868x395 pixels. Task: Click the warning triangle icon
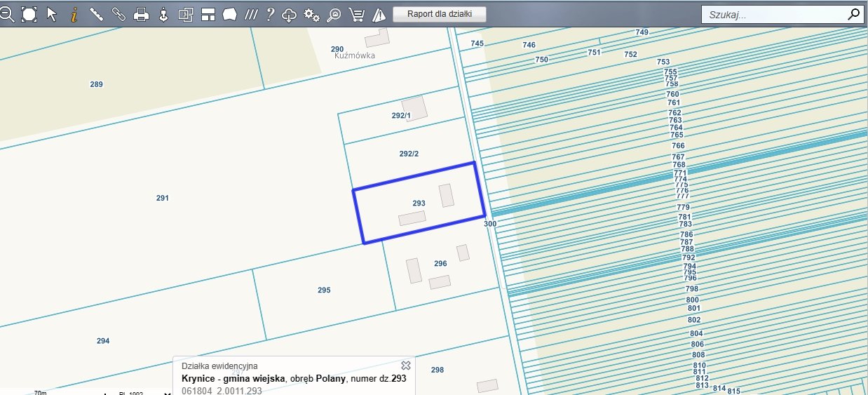[379, 14]
